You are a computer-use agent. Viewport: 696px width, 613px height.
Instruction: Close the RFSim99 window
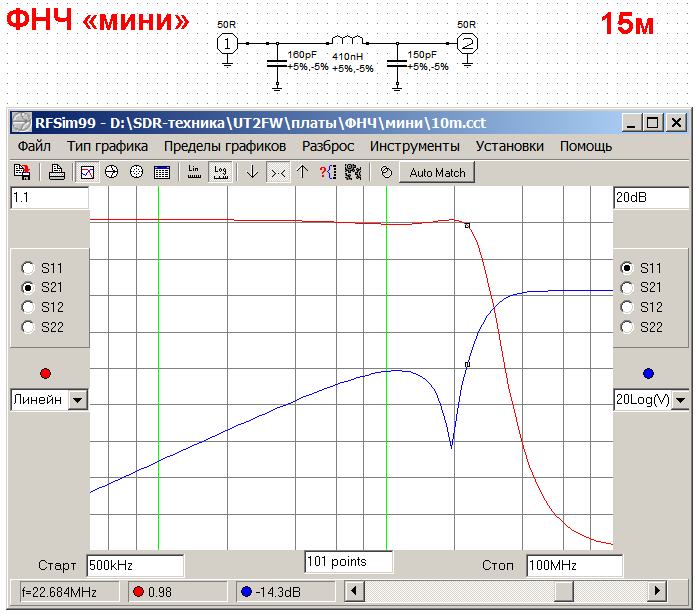[676, 123]
